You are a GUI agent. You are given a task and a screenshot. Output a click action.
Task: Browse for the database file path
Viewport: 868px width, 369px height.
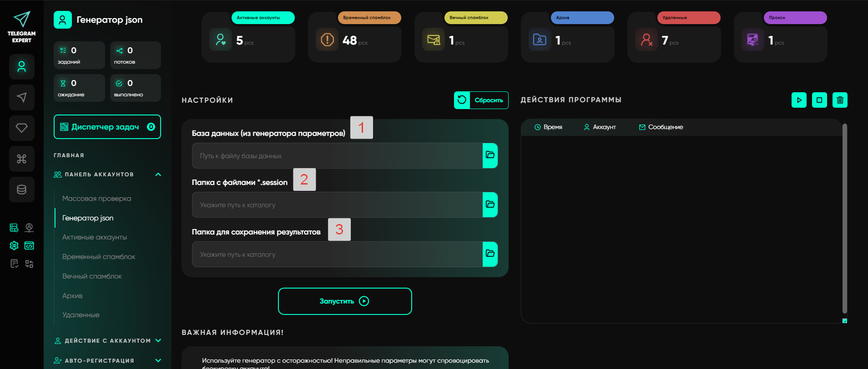click(x=490, y=155)
